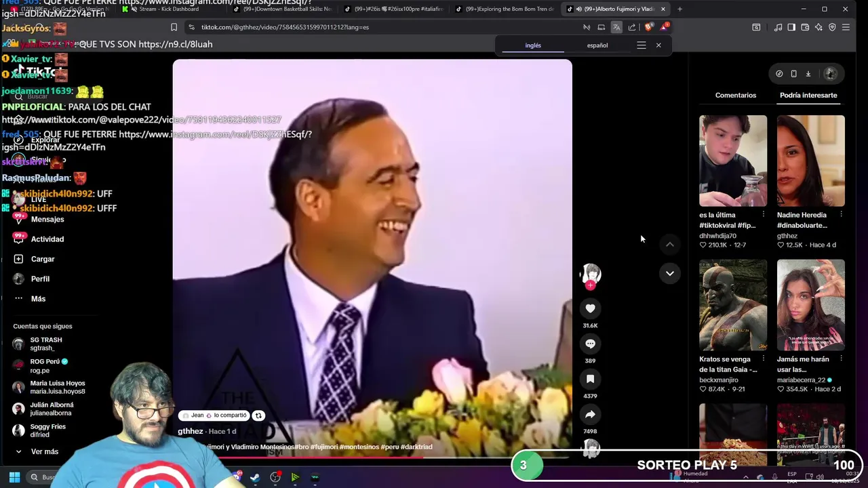The image size is (868, 488).
Task: Click the Windows Start button
Action: (x=14, y=477)
